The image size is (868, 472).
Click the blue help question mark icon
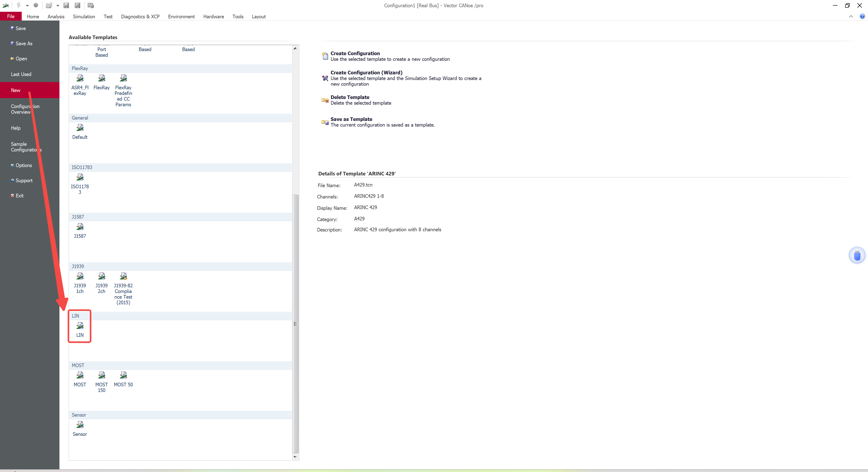(862, 17)
